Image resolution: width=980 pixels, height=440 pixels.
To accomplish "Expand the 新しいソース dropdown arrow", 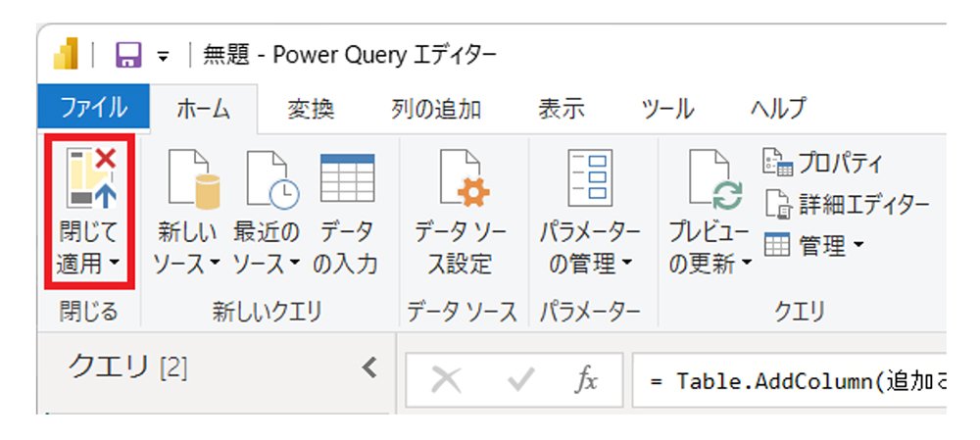I will [215, 265].
